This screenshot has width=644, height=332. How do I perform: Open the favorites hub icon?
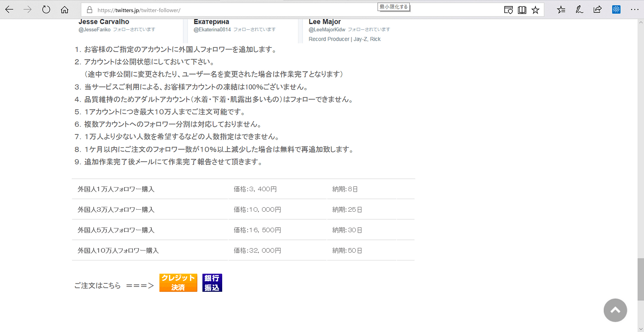561,10
